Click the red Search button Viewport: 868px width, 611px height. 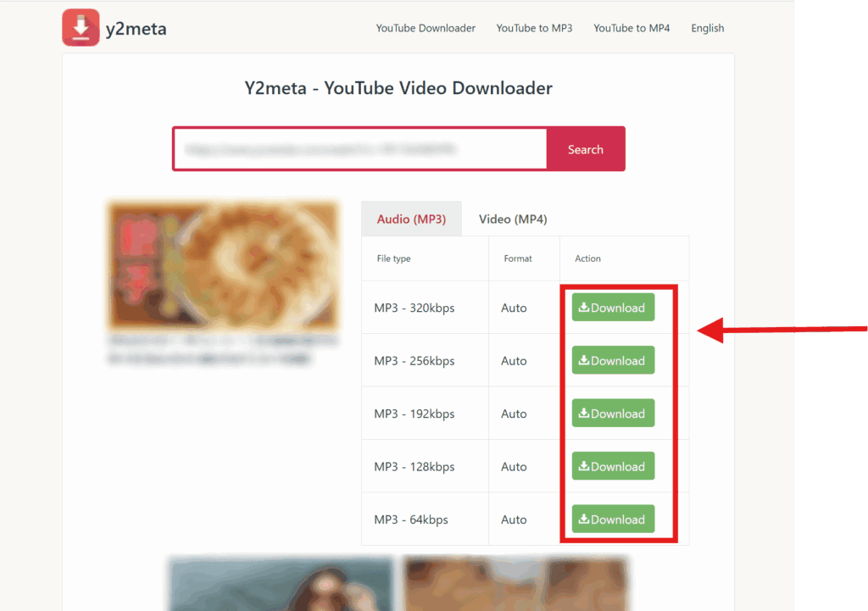click(x=586, y=149)
